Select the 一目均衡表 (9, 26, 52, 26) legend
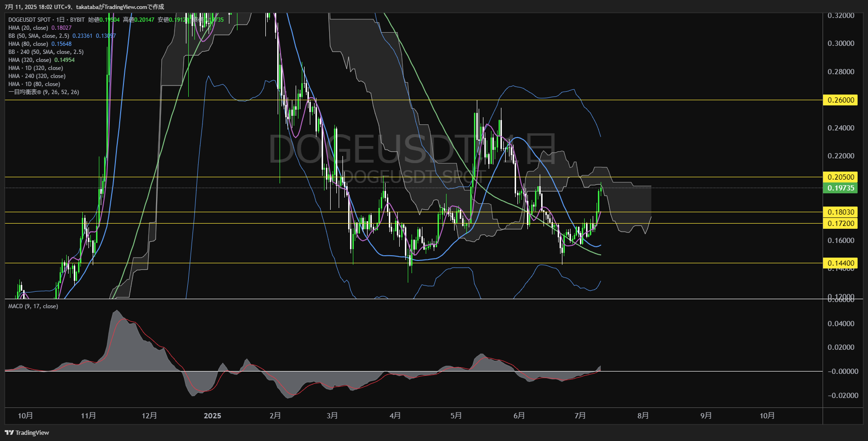This screenshot has width=868, height=441. (44, 92)
